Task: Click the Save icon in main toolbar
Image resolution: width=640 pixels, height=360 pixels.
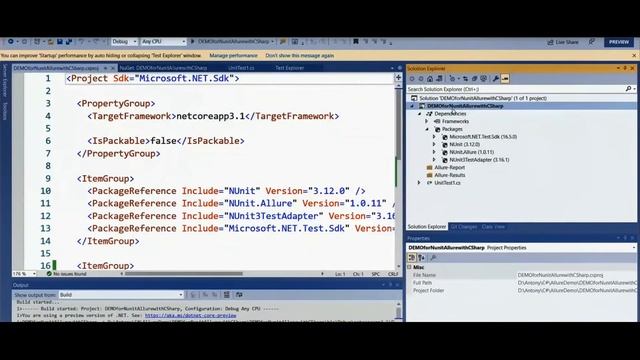Action: (x=60, y=42)
